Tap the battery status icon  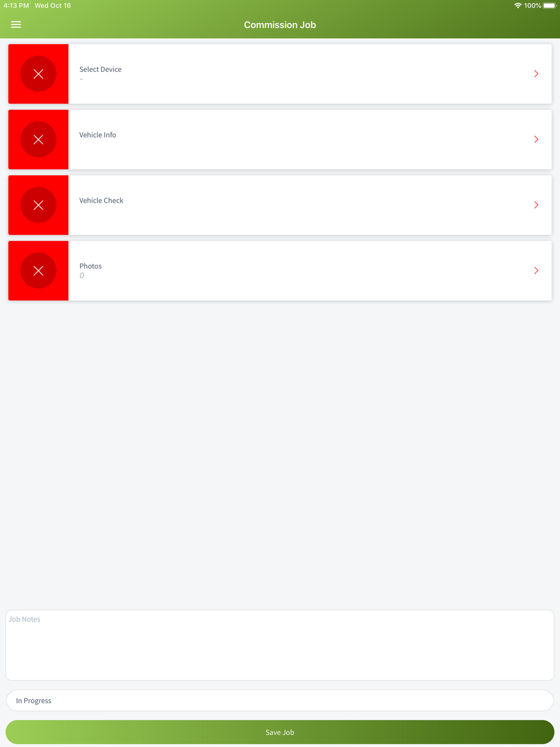coord(549,6)
